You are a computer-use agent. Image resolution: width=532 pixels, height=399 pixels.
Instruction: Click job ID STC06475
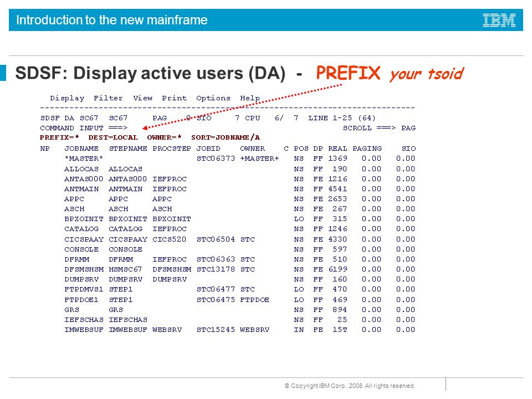point(216,300)
